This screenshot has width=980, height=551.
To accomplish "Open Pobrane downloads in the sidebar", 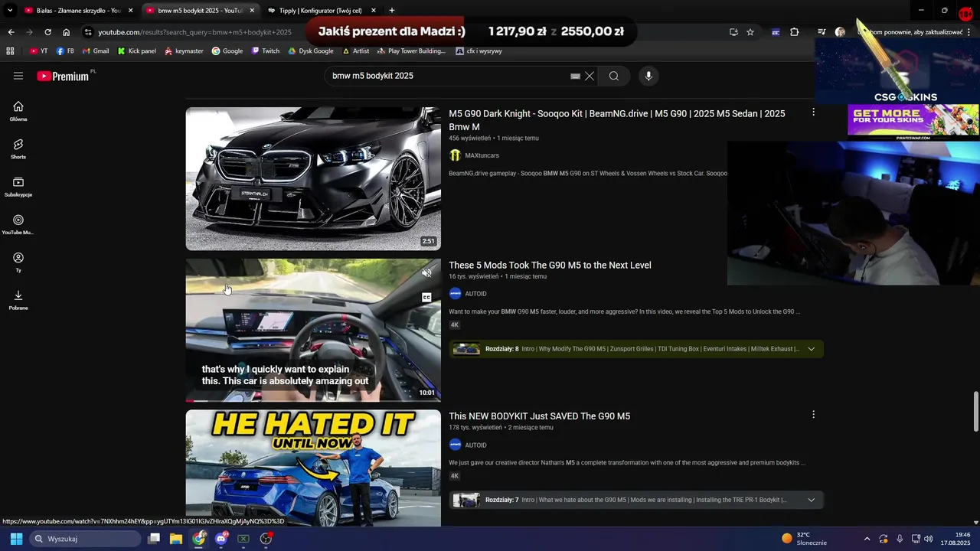I will coord(18,300).
